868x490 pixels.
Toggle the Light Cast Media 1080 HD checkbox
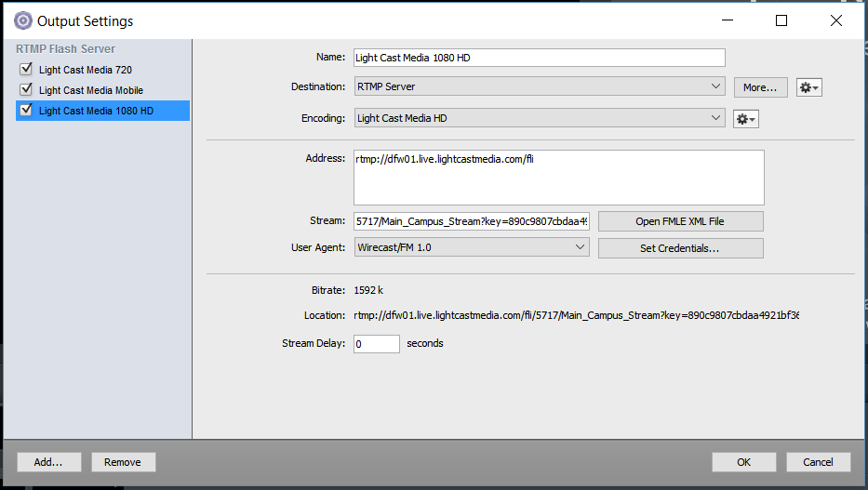coord(26,110)
